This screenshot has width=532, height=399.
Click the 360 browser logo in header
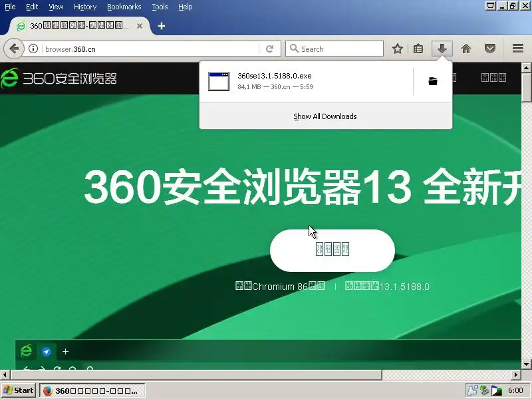59,78
